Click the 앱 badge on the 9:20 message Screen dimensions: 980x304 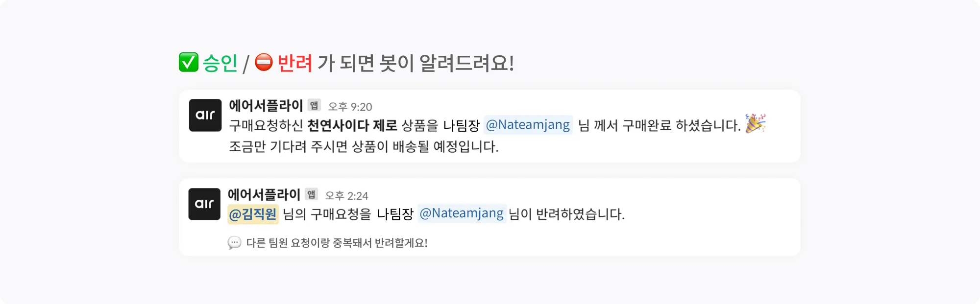click(314, 105)
